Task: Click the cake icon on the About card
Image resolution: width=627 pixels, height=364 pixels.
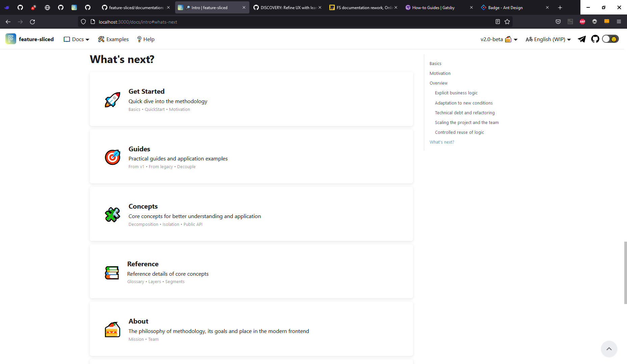Action: (x=112, y=330)
